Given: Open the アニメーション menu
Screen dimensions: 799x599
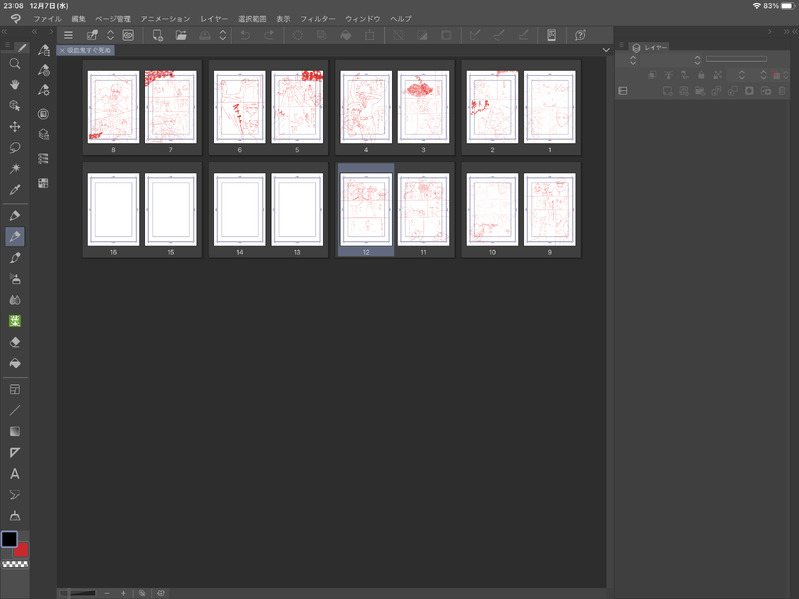Looking at the screenshot, I should [x=166, y=19].
